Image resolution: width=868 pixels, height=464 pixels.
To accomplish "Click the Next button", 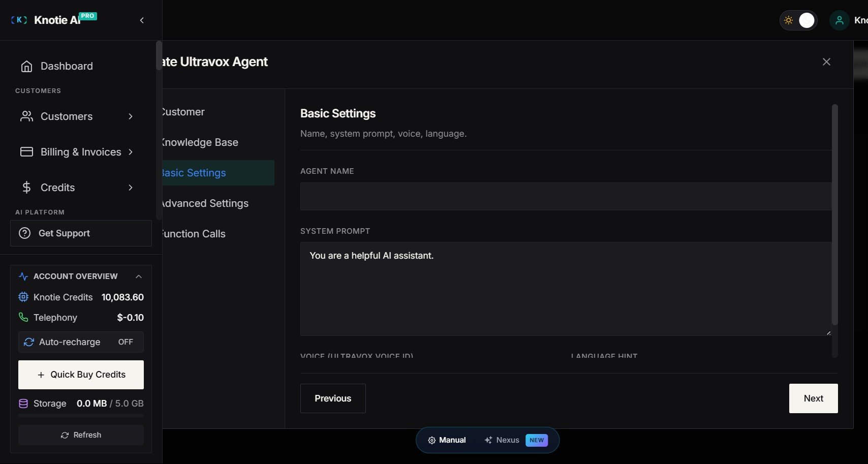I will coord(813,398).
